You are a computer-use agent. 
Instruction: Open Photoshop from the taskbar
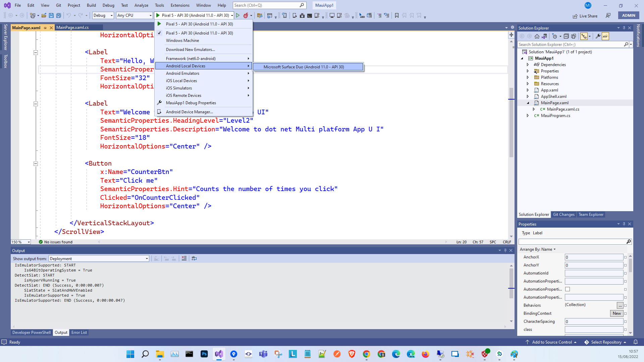204,354
